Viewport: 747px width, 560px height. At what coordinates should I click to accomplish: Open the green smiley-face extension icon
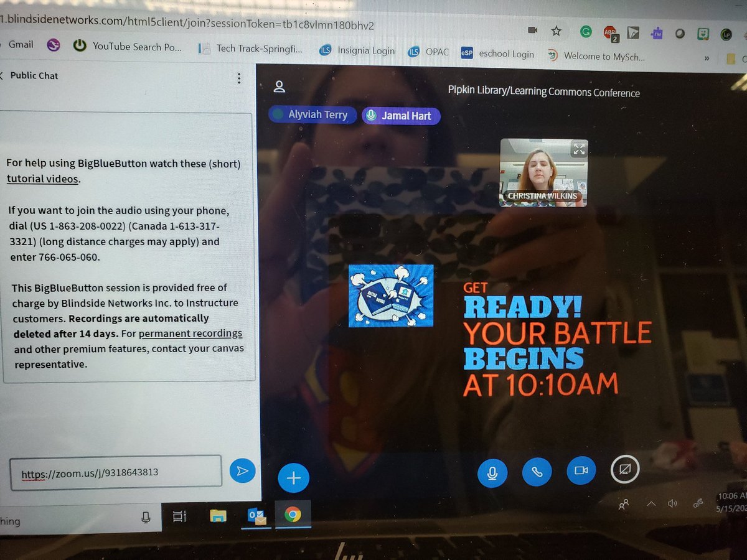click(x=703, y=35)
